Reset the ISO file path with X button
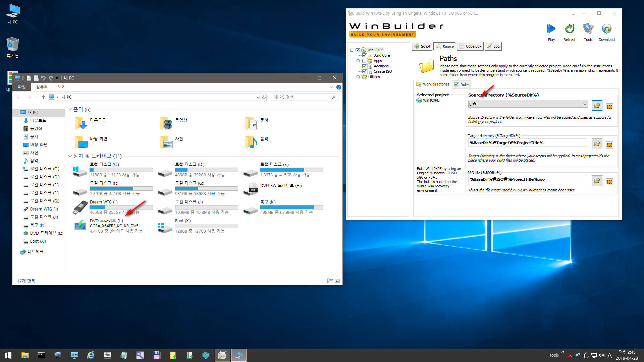 (x=609, y=182)
